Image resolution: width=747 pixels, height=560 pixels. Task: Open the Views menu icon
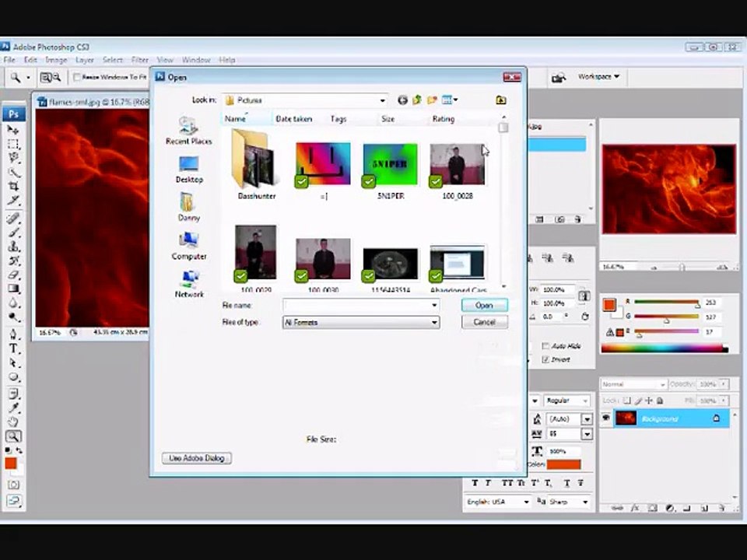tap(449, 100)
